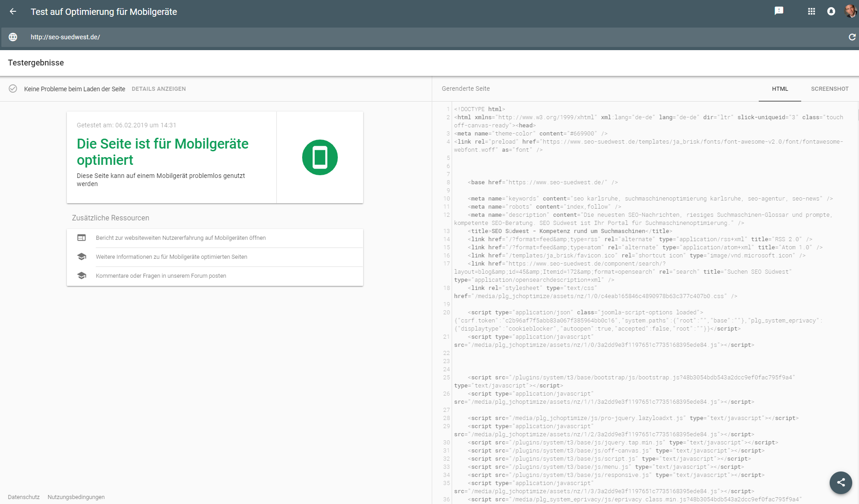The image size is (859, 504).
Task: Open the Google apps grid
Action: point(811,11)
